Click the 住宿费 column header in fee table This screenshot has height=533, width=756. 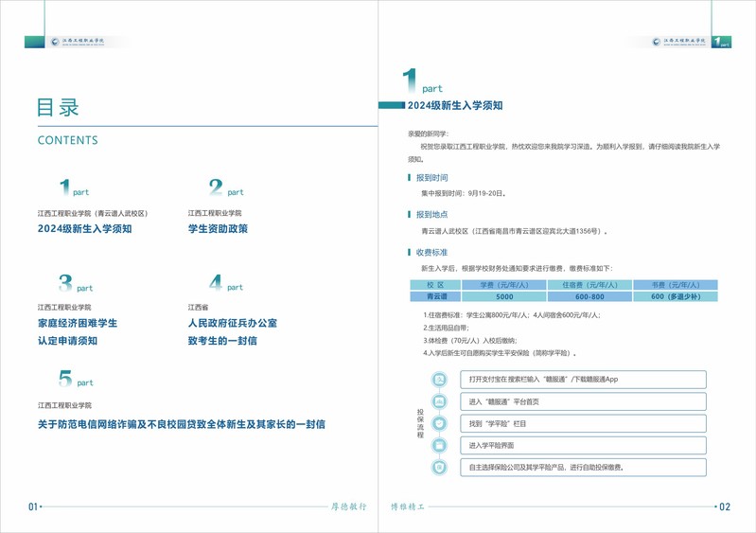tap(589, 285)
